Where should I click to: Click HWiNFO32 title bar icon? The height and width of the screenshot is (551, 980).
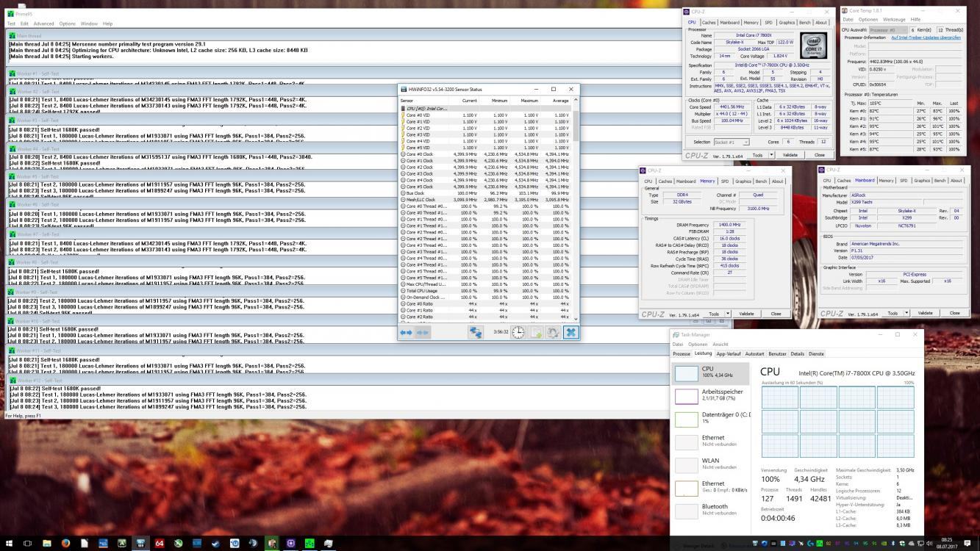pyautogui.click(x=402, y=89)
